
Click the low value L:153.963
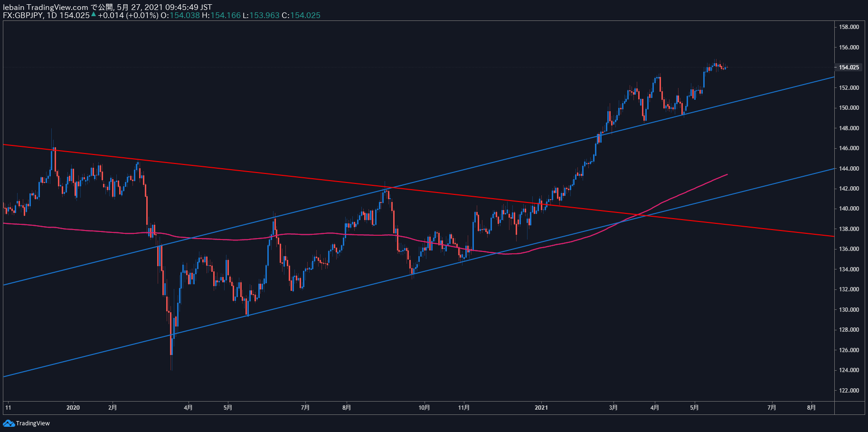click(261, 15)
